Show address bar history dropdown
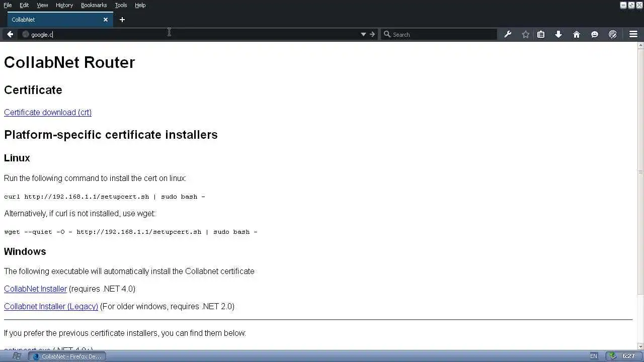The height and width of the screenshot is (362, 644). (363, 34)
